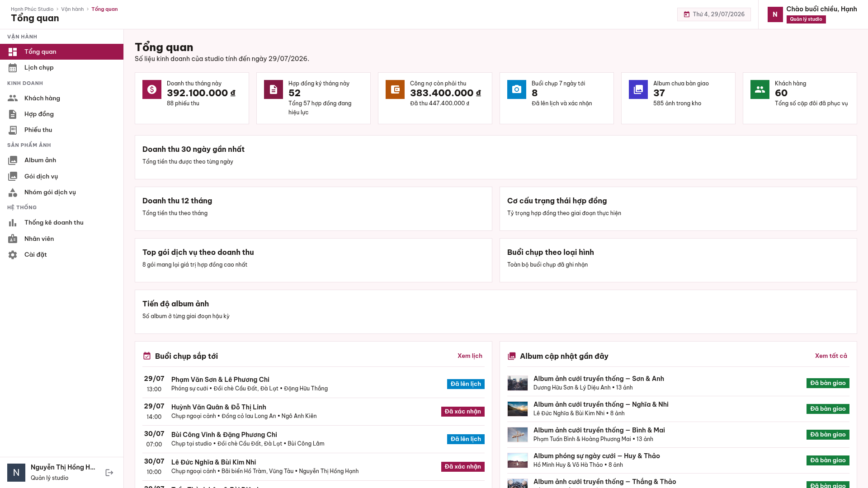Click the Phiếu thu receipt icon
868x488 pixels.
[x=13, y=130]
